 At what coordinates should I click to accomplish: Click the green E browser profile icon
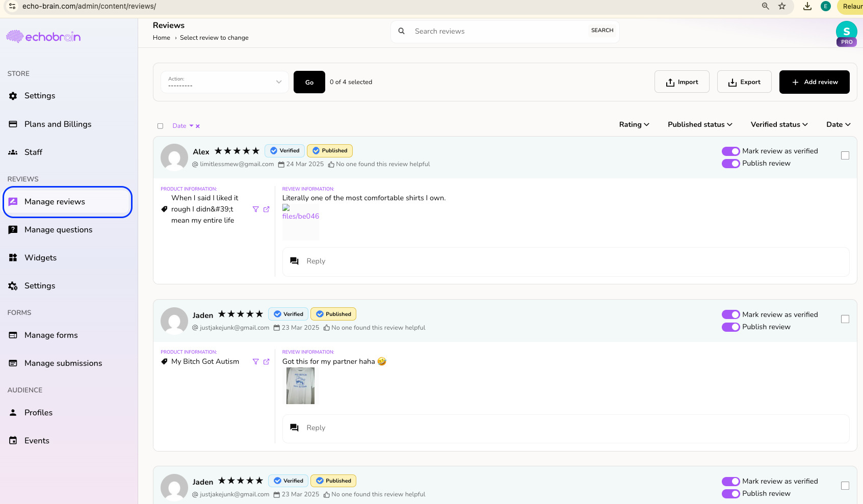point(826,6)
